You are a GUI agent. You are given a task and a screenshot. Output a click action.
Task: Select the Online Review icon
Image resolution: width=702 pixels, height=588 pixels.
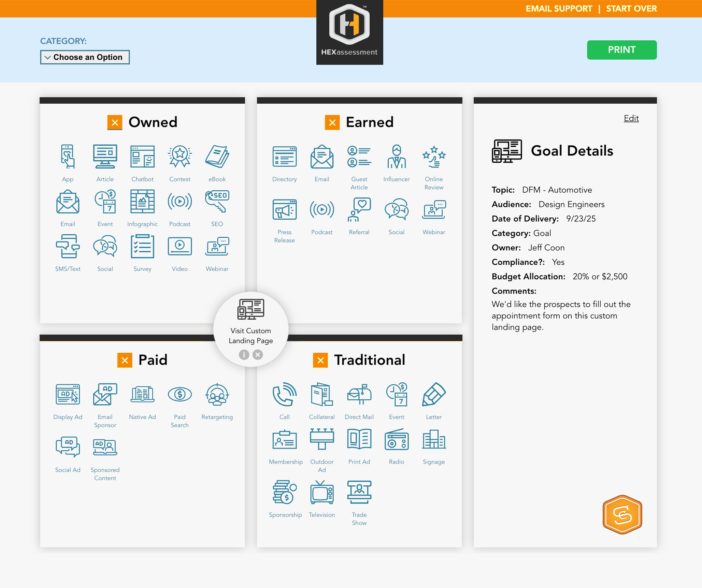(x=434, y=157)
